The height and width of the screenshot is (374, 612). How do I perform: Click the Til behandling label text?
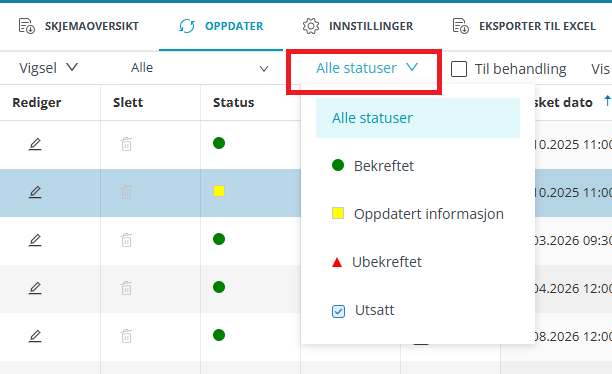[x=520, y=69]
